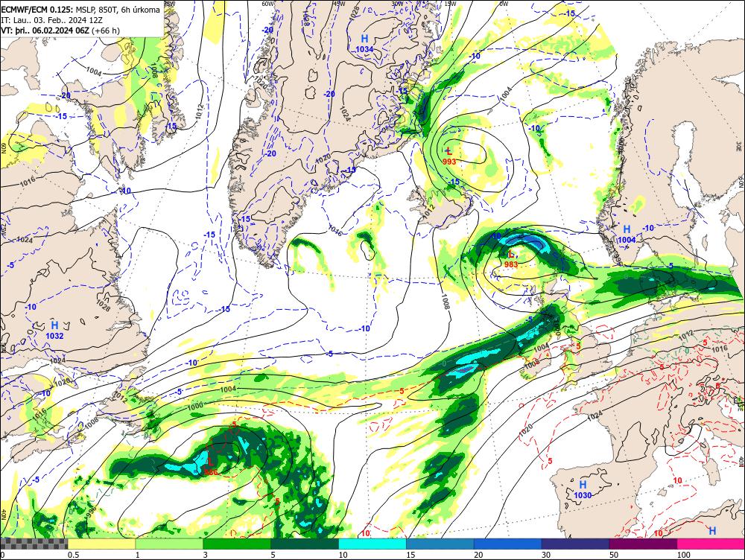Select the light green 1–3 legend swatch
This screenshot has width=745, height=560.
[169, 544]
